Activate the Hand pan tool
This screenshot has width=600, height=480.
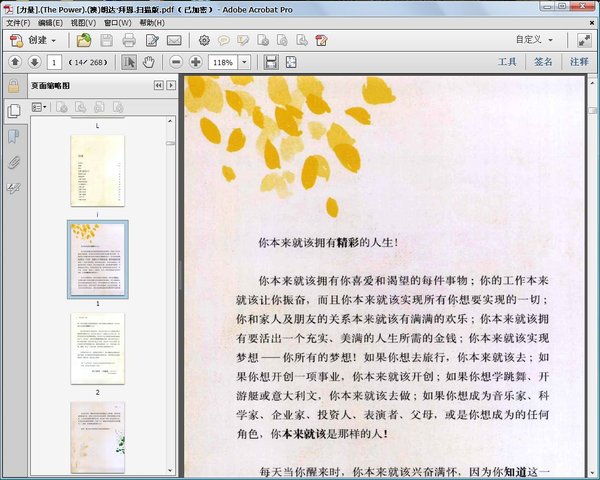[x=148, y=62]
